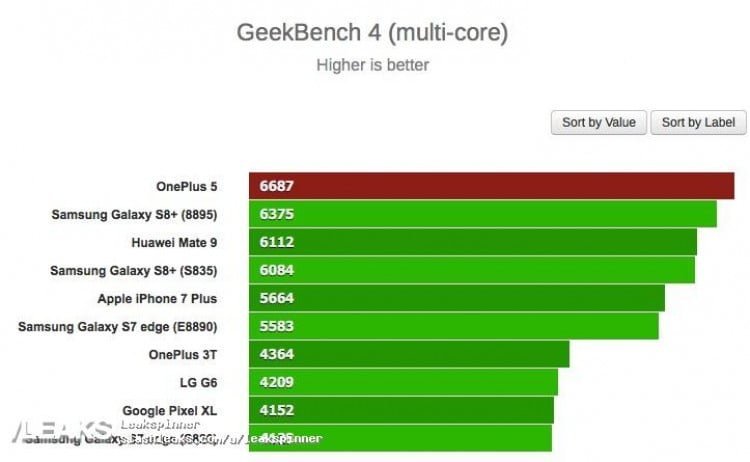The height and width of the screenshot is (462, 750).
Task: Click the Galaxy S7 edge (E8890) bar
Action: click(453, 326)
